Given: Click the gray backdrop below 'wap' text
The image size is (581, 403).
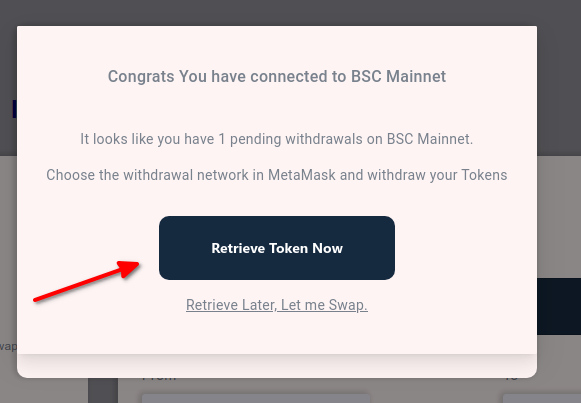Looking at the screenshot, I should click(x=8, y=378).
